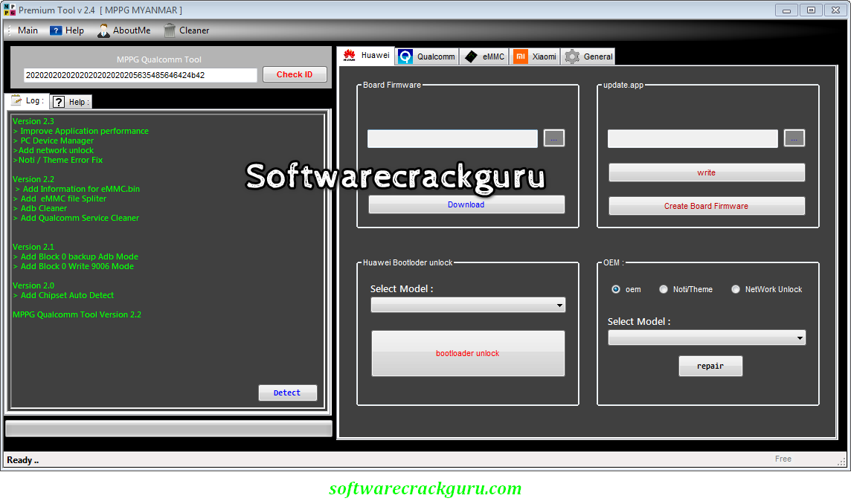Screen dimensions: 851x504
Task: Choose the NetWork Unlock option
Action: [x=736, y=289]
